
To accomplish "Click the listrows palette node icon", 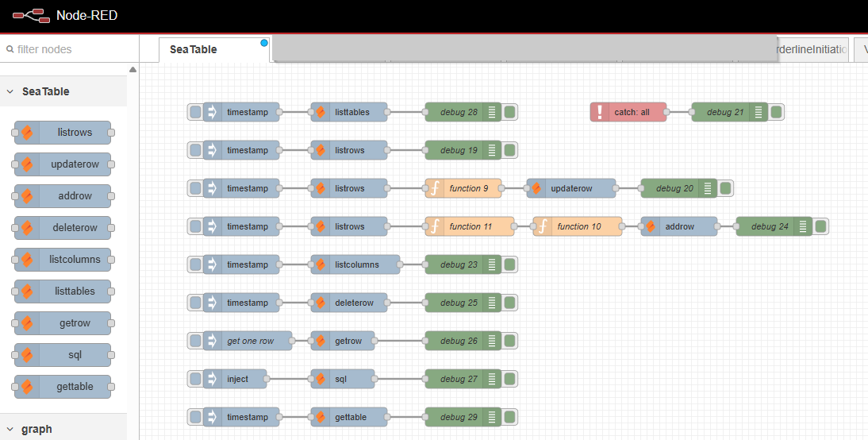I will pyautogui.click(x=27, y=133).
